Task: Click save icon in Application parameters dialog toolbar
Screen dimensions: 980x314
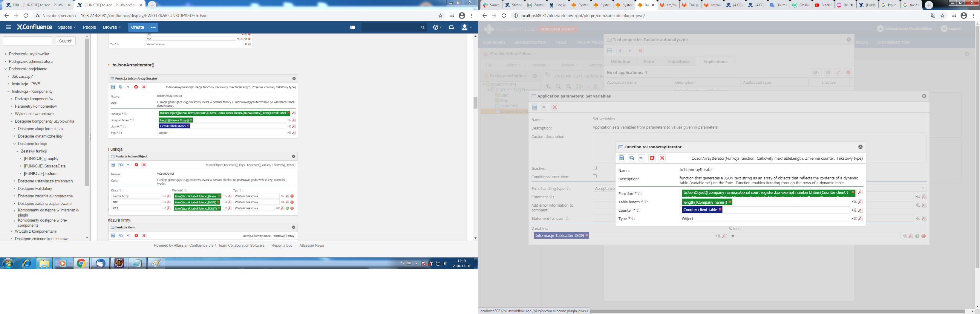Action: 535,107
